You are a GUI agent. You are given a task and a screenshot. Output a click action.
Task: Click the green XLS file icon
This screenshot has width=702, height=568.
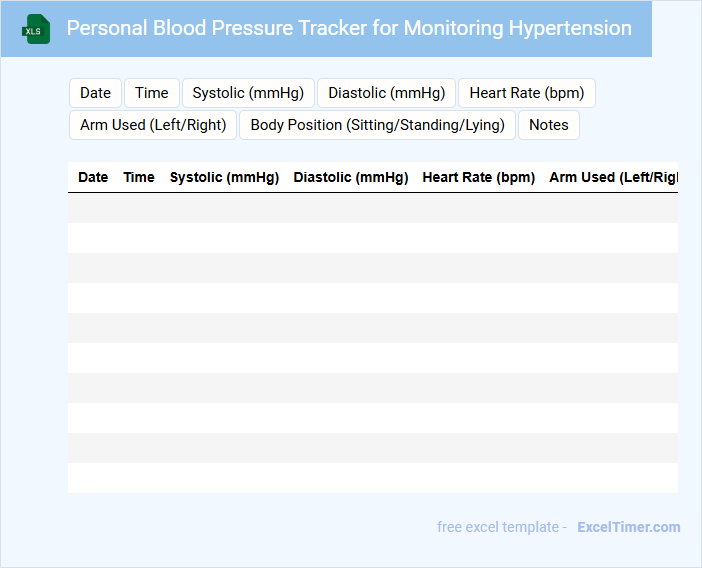click(37, 29)
